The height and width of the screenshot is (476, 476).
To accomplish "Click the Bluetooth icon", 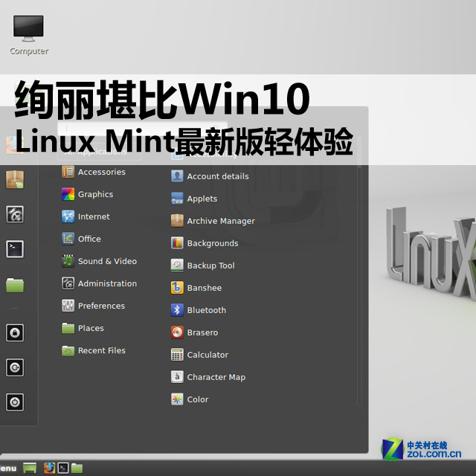I will coord(177,310).
